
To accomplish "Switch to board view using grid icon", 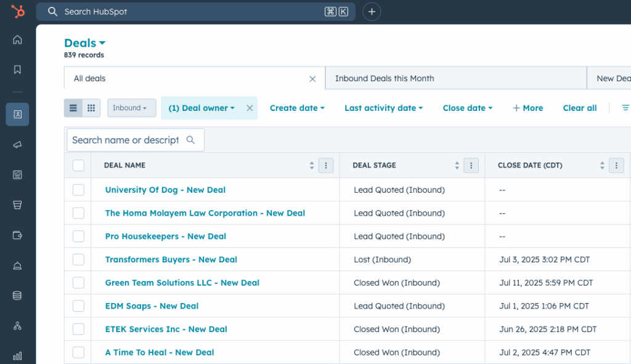I will [90, 108].
